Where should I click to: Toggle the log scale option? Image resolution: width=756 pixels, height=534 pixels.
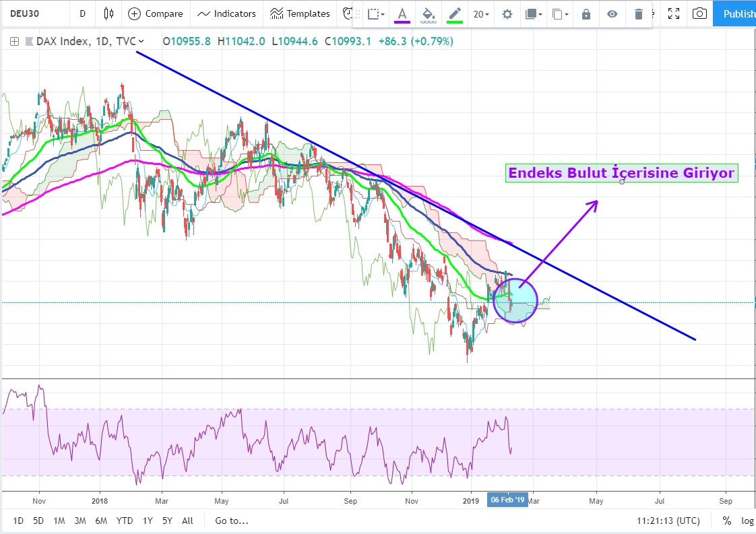(747, 521)
